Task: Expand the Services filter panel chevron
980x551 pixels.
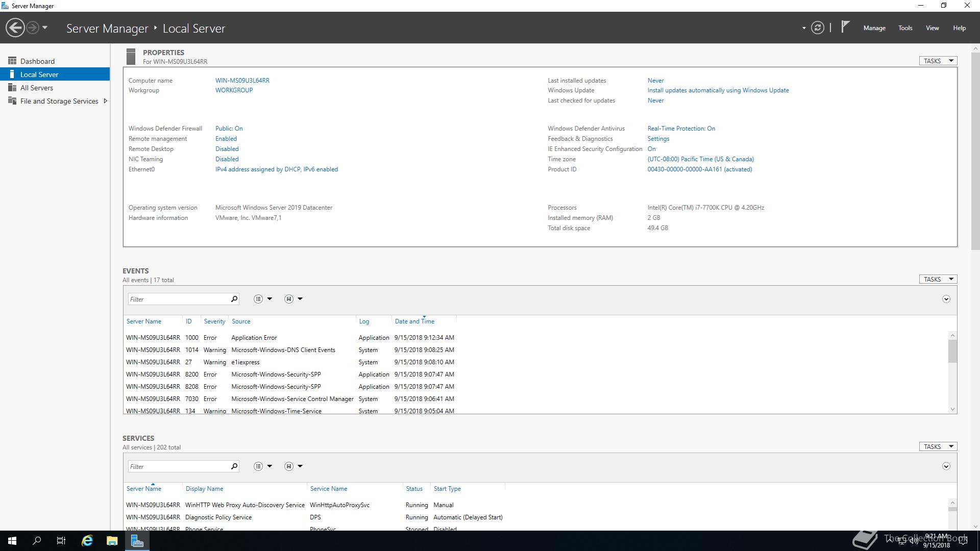Action: 946,466
